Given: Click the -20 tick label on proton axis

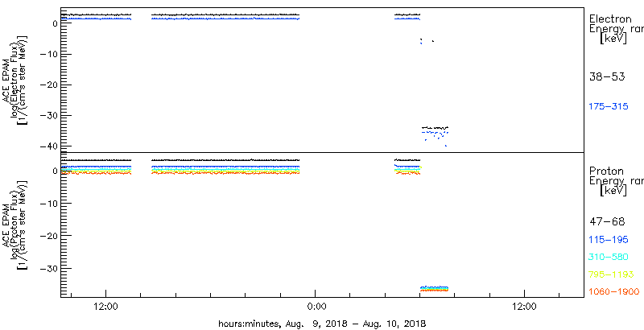Looking at the screenshot, I should (49, 236).
